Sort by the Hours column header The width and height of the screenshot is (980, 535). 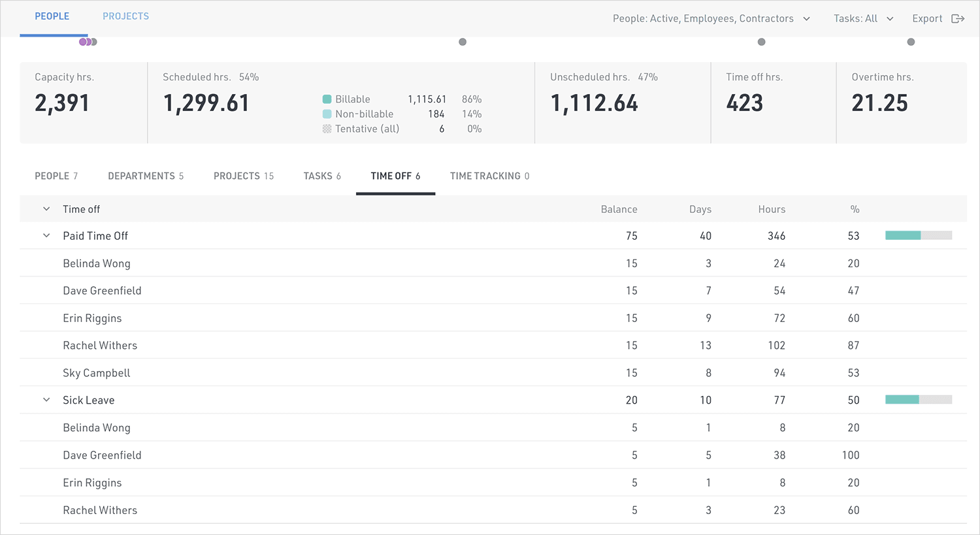click(772, 209)
